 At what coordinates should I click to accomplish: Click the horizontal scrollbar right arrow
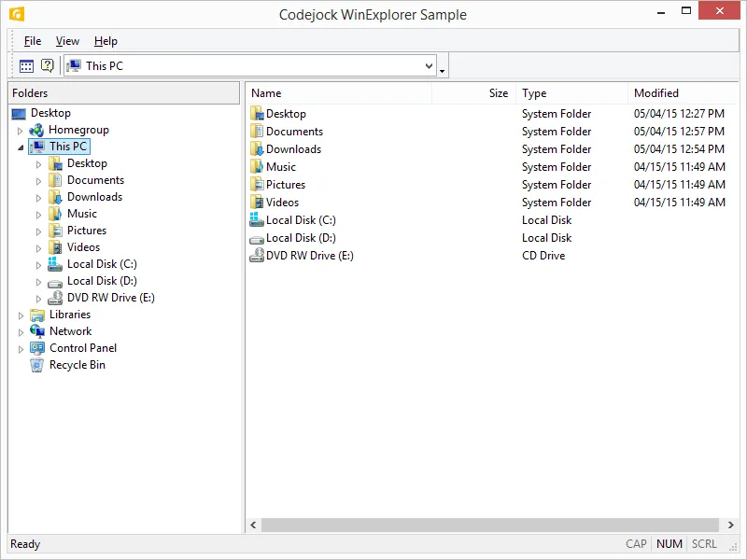(731, 525)
